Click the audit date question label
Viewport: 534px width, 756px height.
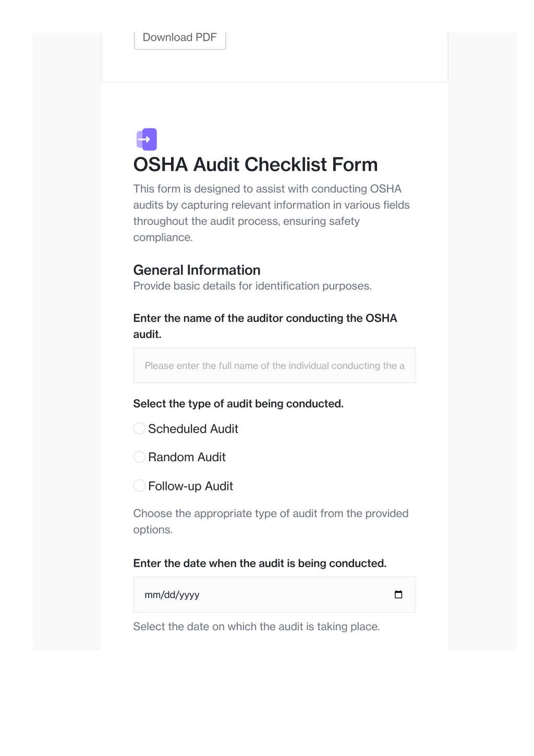pyautogui.click(x=260, y=563)
